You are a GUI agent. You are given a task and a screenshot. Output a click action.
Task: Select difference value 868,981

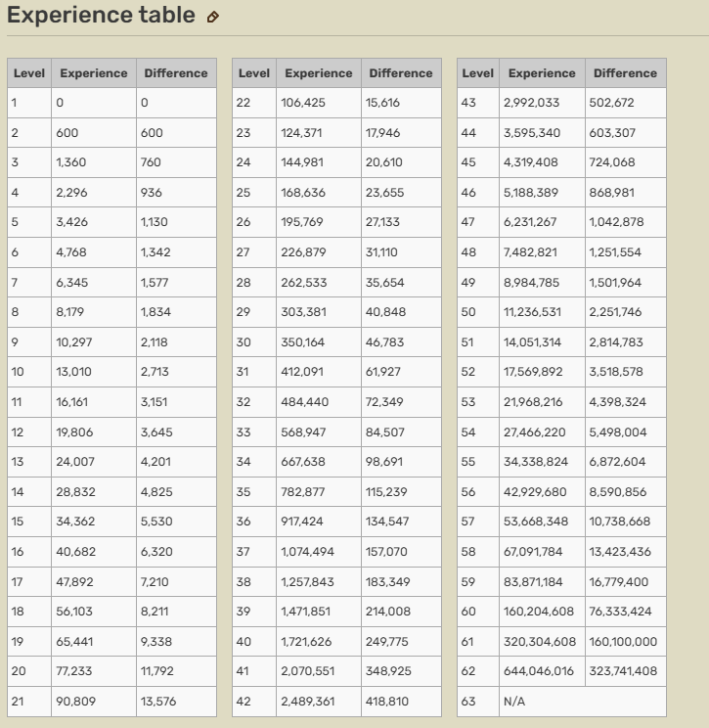click(611, 193)
